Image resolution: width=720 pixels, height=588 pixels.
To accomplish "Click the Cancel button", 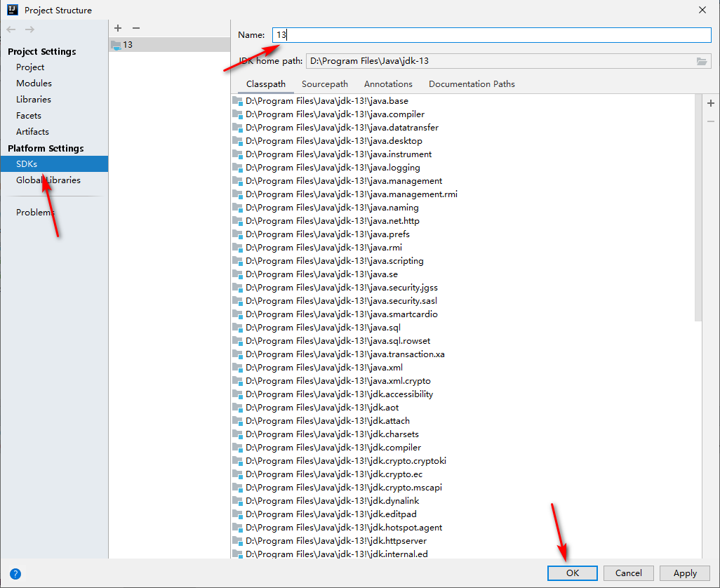I will coord(628,573).
